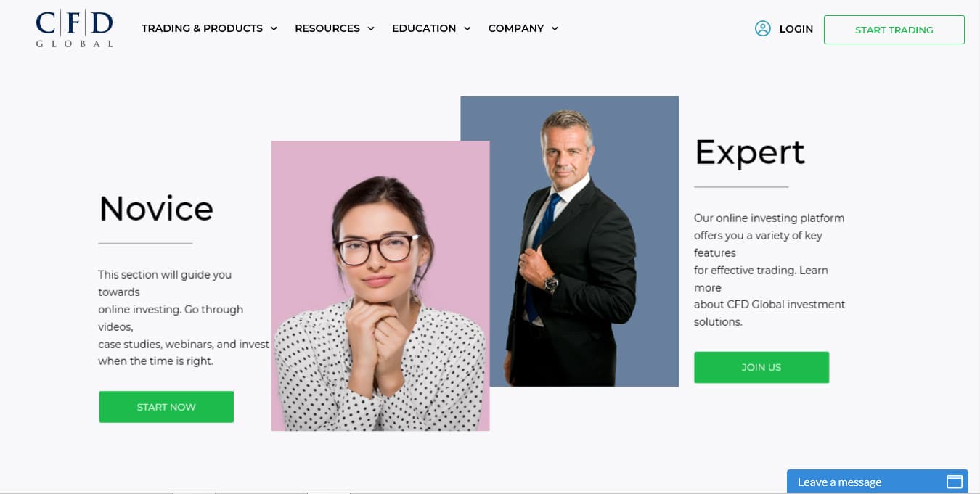This screenshot has height=494, width=980.
Task: Click the Novice woman photo
Action: [x=380, y=286]
